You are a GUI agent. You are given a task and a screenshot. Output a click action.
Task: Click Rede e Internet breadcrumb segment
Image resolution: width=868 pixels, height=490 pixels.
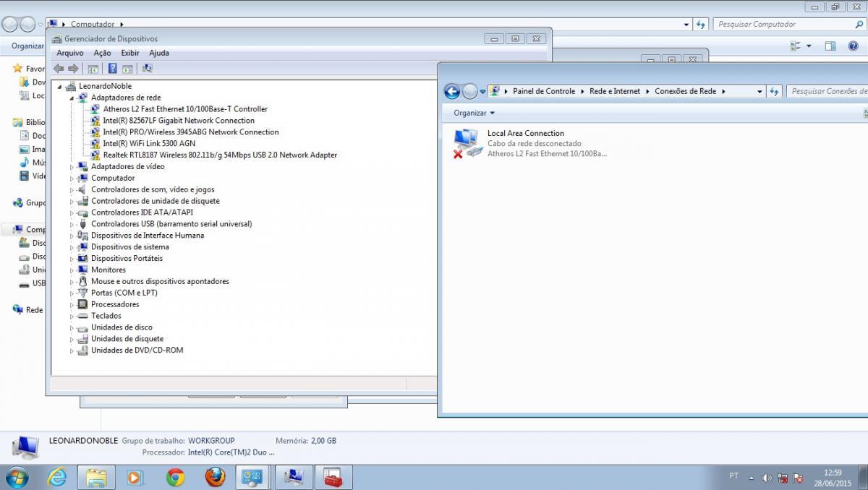click(x=615, y=91)
